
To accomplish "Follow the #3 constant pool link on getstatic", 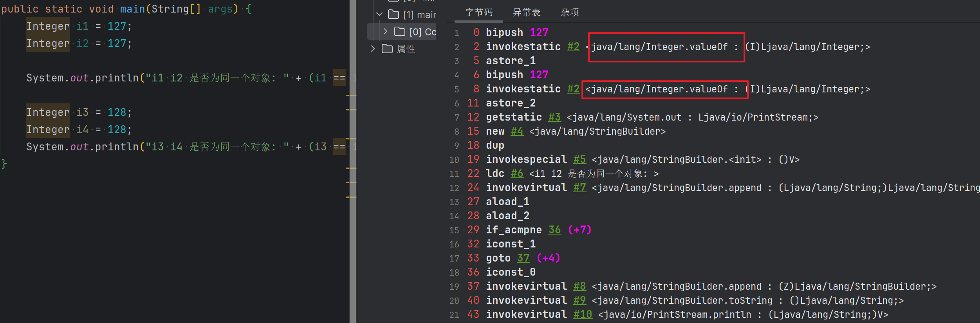I will 554,117.
